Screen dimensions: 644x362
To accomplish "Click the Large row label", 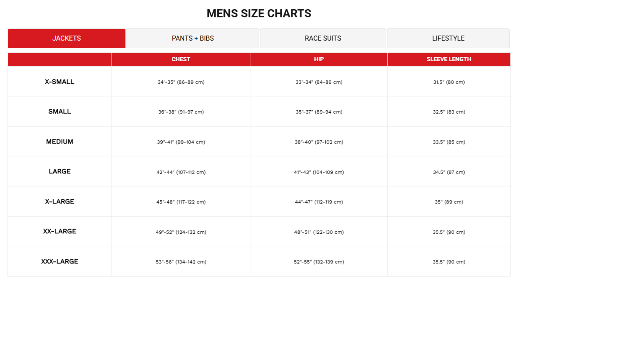I will (x=60, y=172).
